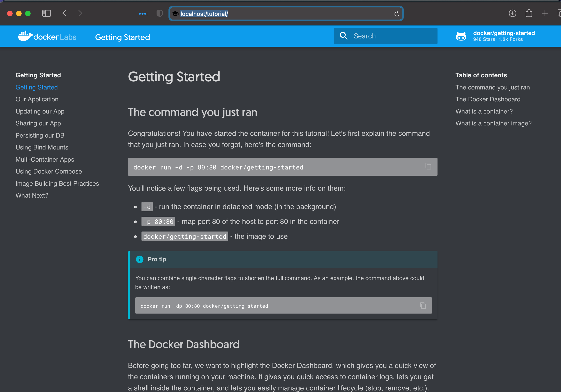This screenshot has height=392, width=561.
Task: Open Using Docker Compose page
Action: [x=49, y=171]
